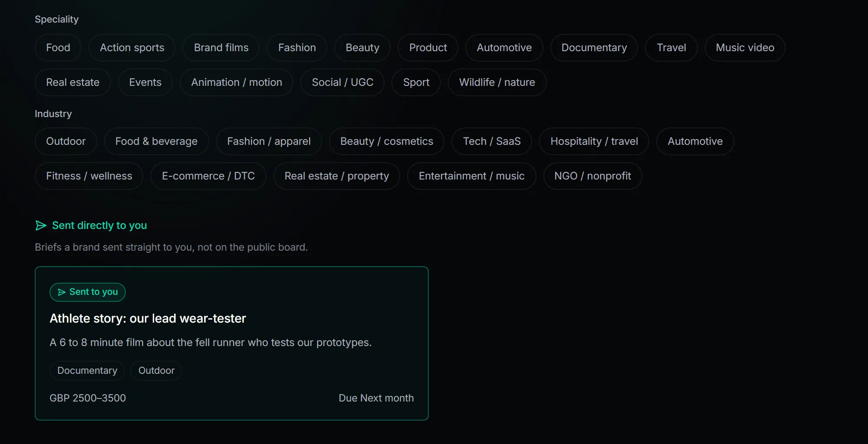Screen dimensions: 868x444
Task: Click the Outdoor tag on the brief card
Action: 156,371
